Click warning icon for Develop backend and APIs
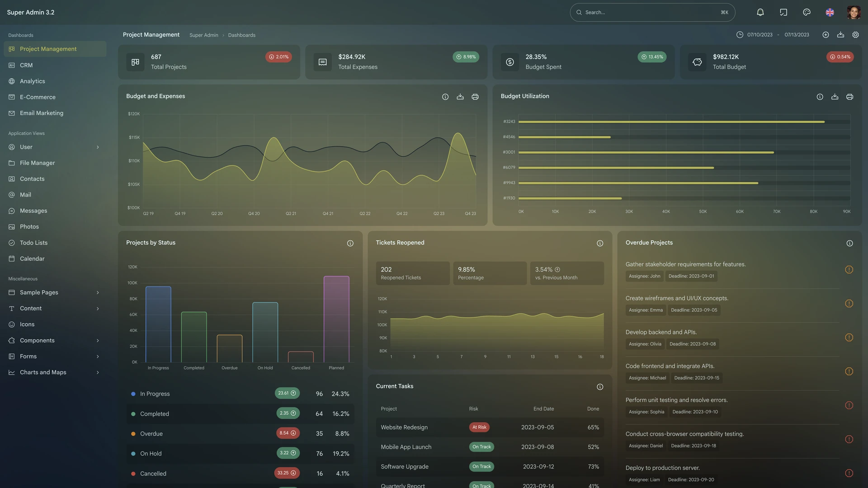The height and width of the screenshot is (488, 868). 849,338
